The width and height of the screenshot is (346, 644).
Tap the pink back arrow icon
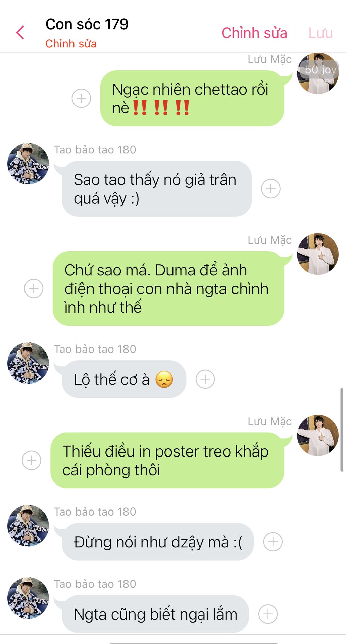pyautogui.click(x=20, y=33)
